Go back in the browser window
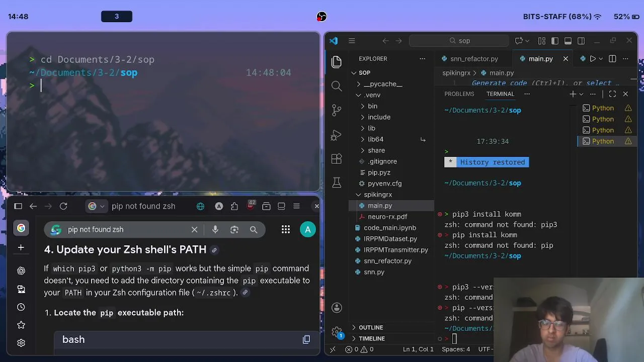 [x=33, y=206]
